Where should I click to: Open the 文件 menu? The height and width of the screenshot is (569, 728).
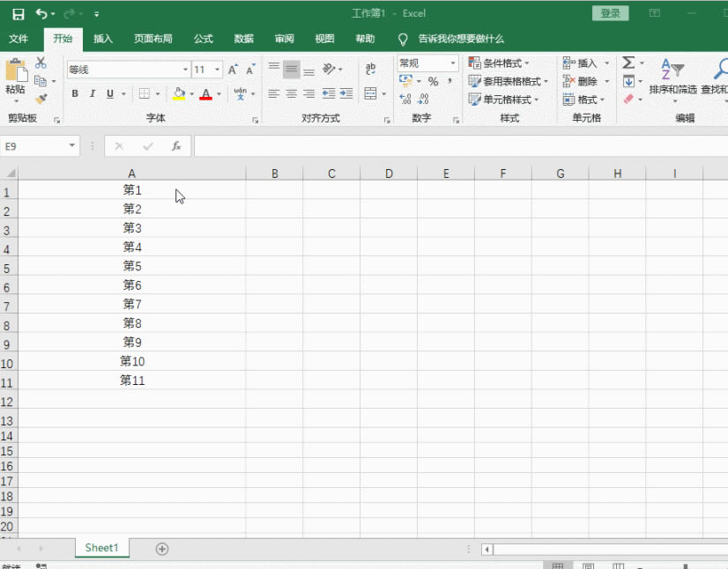pos(20,39)
